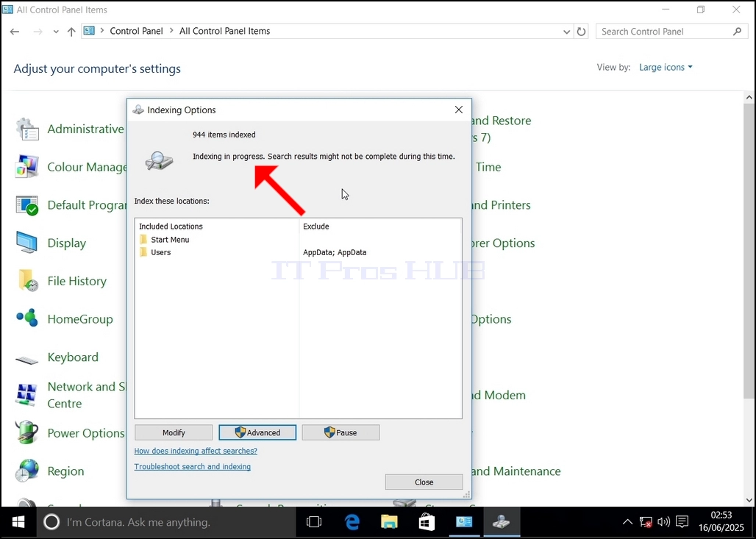Click Control Panel breadcrumb

pos(137,31)
